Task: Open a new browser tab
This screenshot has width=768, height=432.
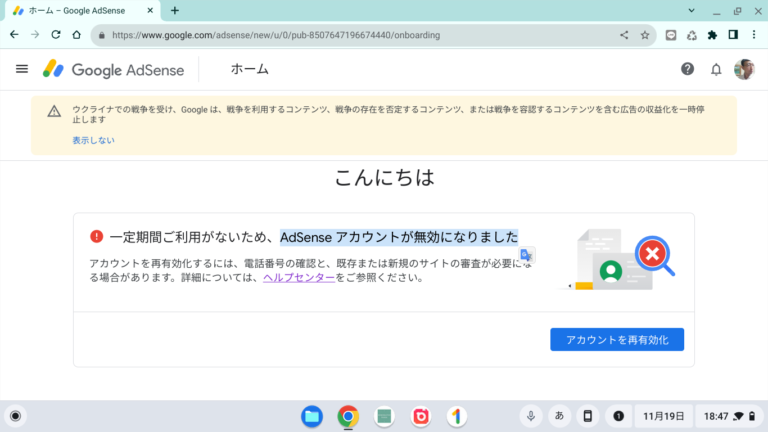Action: pos(175,10)
